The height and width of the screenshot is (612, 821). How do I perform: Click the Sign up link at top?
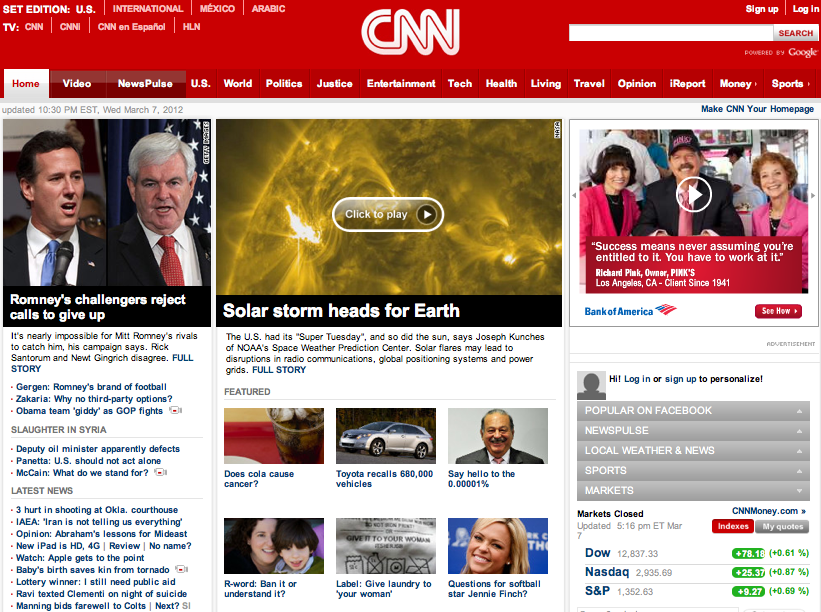pyautogui.click(x=762, y=9)
